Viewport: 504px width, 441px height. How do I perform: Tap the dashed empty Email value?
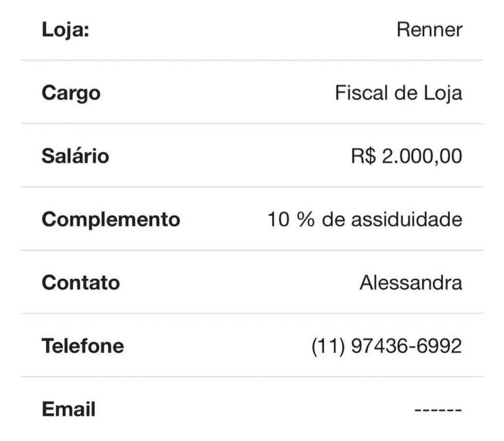438,410
